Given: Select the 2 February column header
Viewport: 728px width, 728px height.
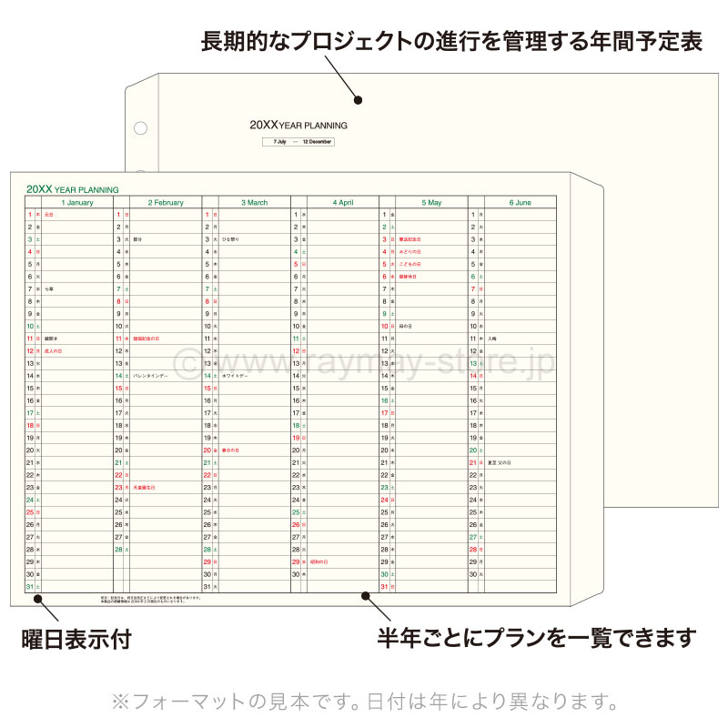Looking at the screenshot, I should (166, 203).
